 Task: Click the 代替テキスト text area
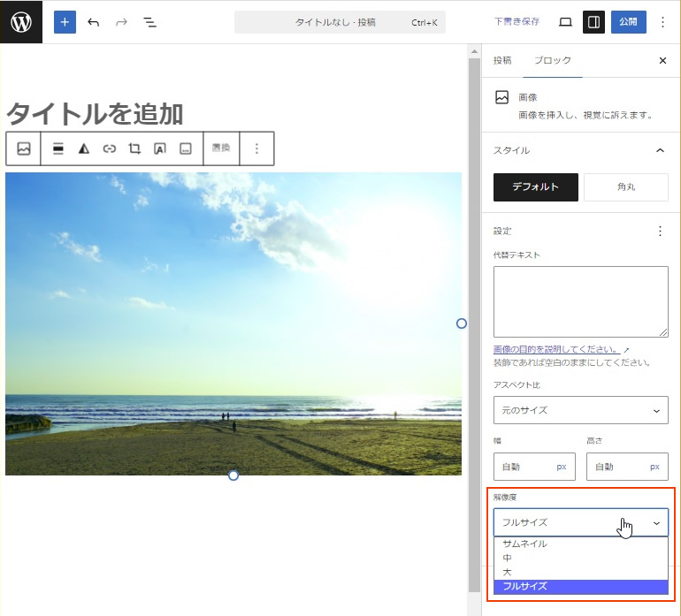580,301
